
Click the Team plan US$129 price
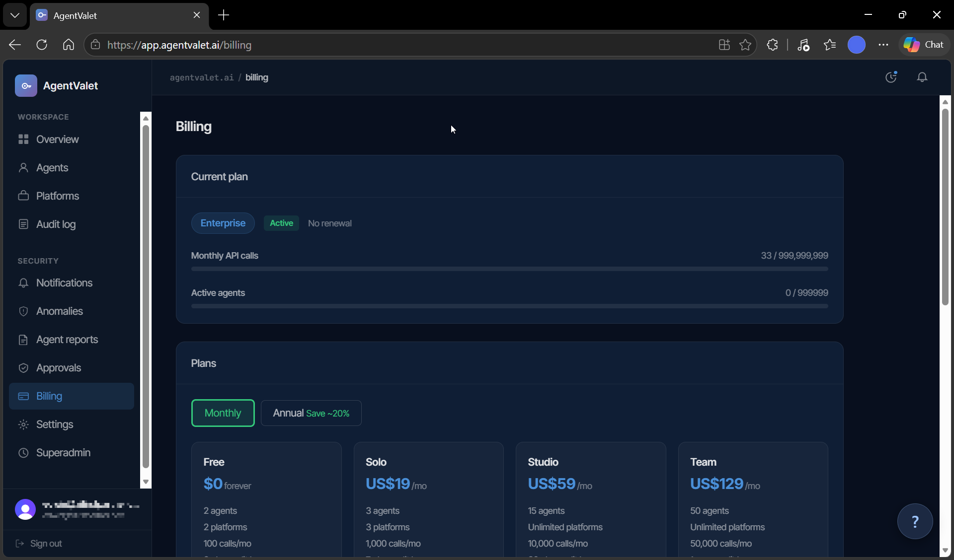pos(716,484)
